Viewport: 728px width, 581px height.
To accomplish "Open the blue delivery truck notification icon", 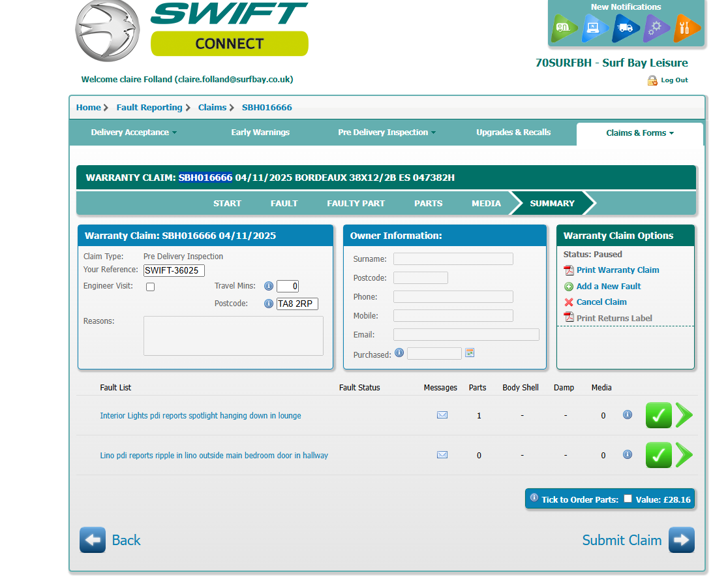I will (626, 28).
